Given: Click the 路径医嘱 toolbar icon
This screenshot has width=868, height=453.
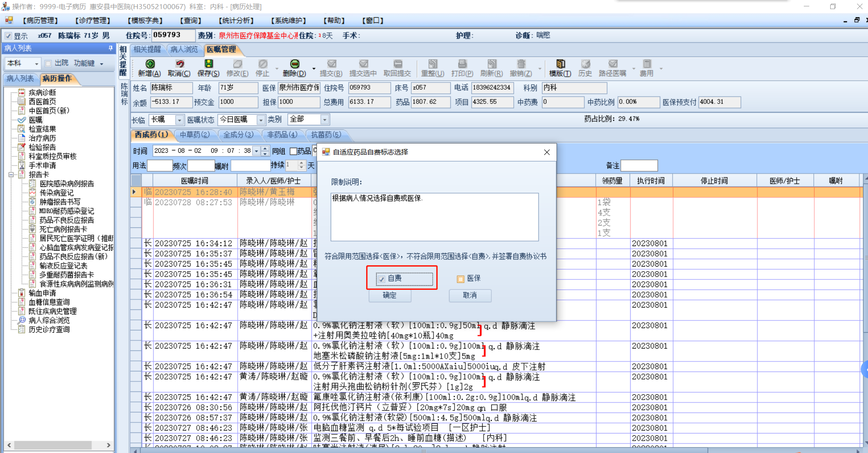Looking at the screenshot, I should click(613, 64).
